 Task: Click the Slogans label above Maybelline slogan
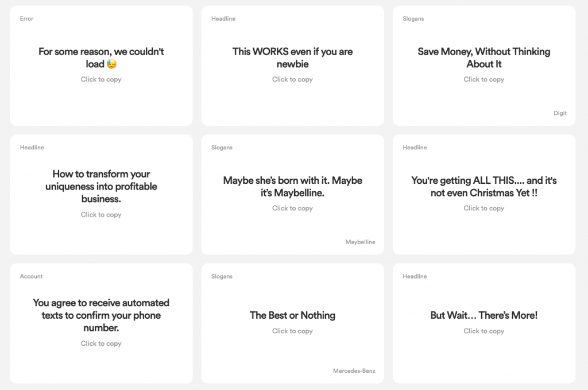[x=222, y=148]
